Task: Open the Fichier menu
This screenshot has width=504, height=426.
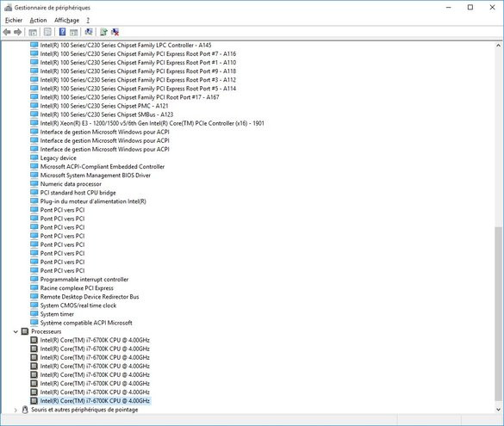Action: click(14, 21)
